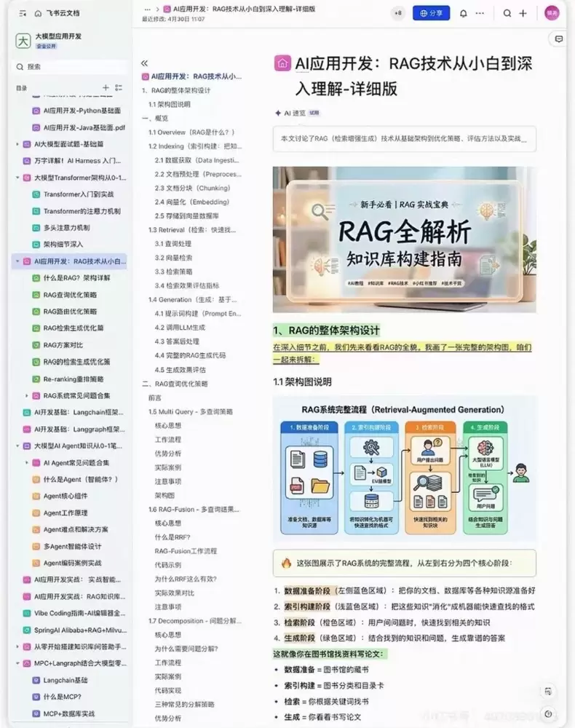Collapse AI应用开发：RAG技术 tree node
The width and height of the screenshot is (575, 728).
pos(17,261)
